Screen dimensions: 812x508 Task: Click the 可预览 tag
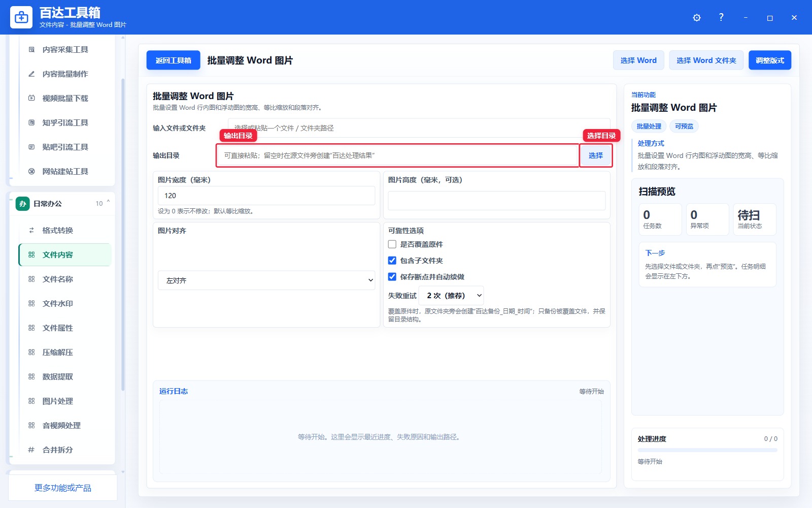684,126
